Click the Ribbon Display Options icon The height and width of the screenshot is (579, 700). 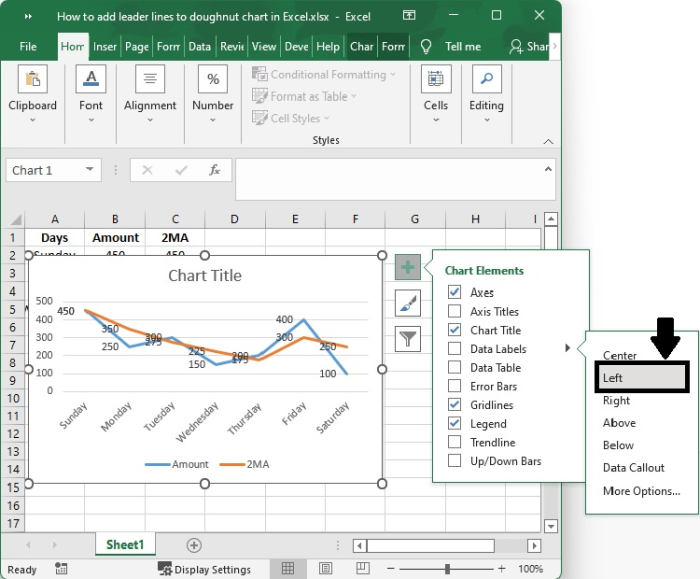(409, 16)
